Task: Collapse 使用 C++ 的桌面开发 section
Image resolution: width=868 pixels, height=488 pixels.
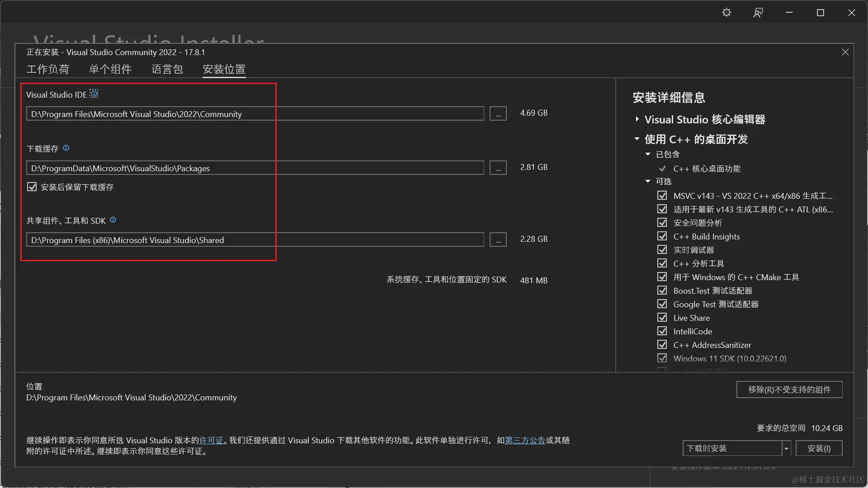Action: [x=637, y=139]
